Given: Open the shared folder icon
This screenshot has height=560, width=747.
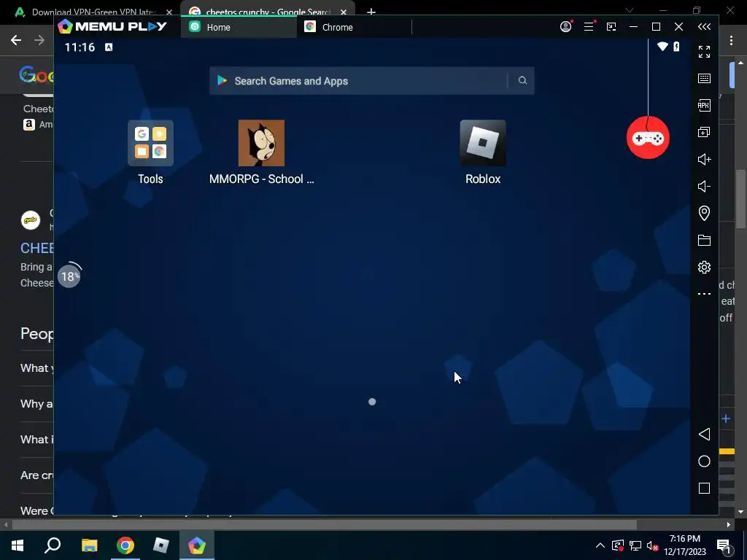Looking at the screenshot, I should pos(704,240).
